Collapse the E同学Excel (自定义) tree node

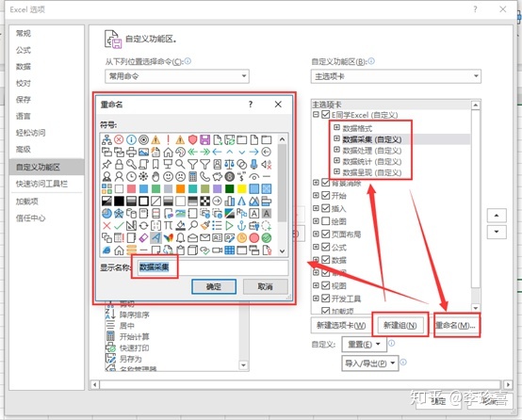pos(316,115)
